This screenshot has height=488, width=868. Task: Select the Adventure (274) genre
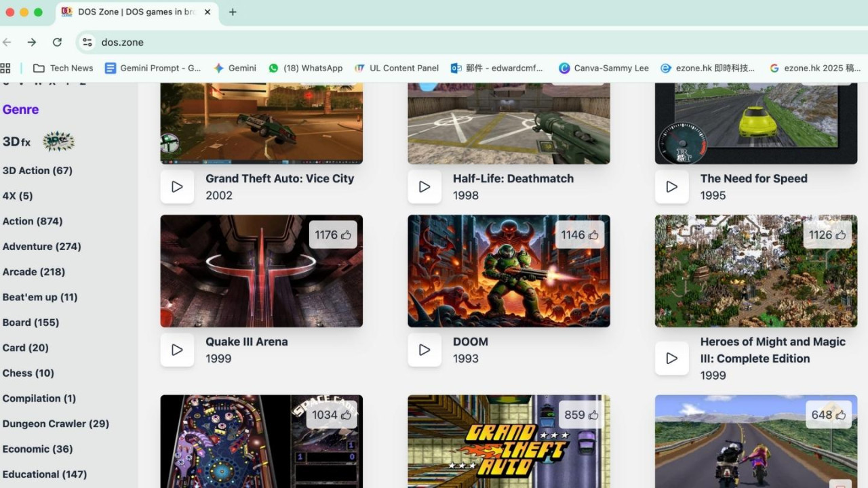[42, 247]
